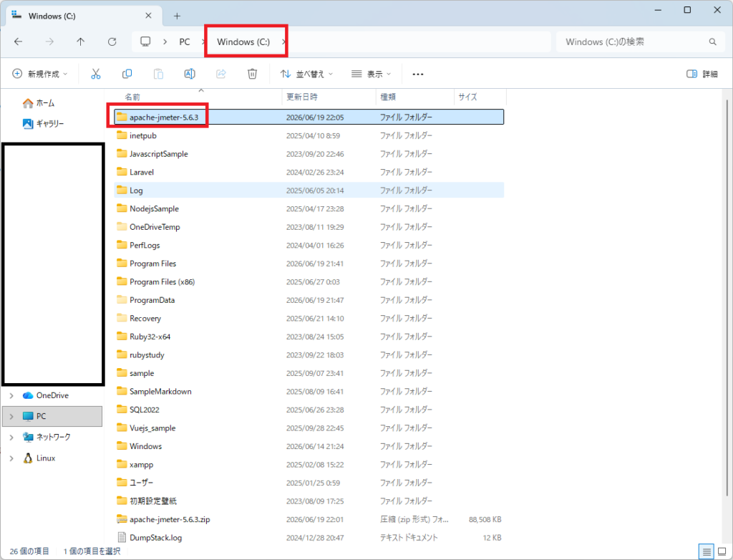Click the Copy icon in toolbar
The image size is (733, 560).
coord(127,74)
